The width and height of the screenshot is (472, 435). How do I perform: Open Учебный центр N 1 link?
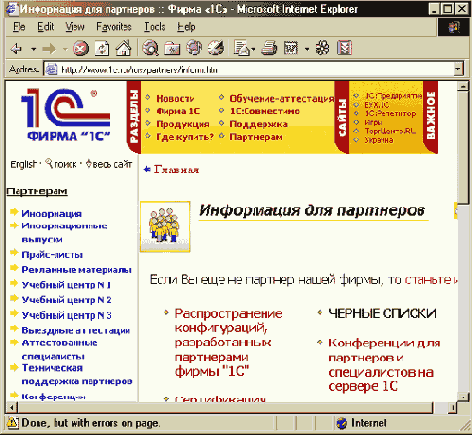[66, 285]
